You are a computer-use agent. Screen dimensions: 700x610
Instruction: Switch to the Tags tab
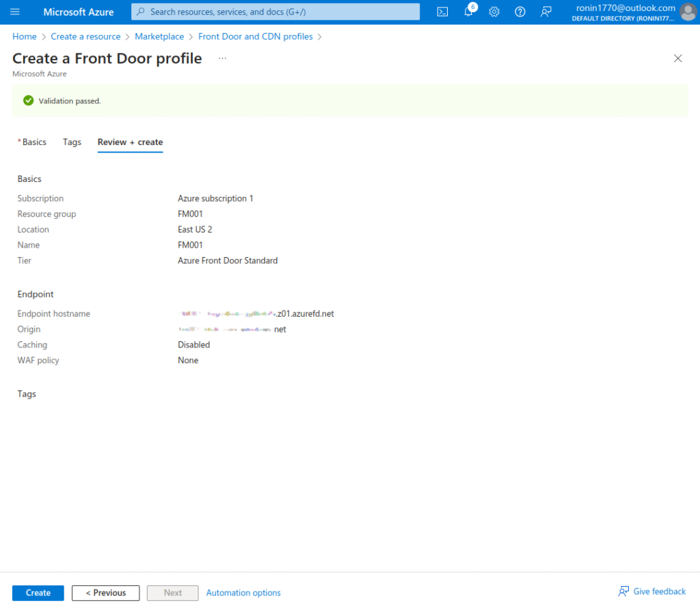[x=72, y=142]
